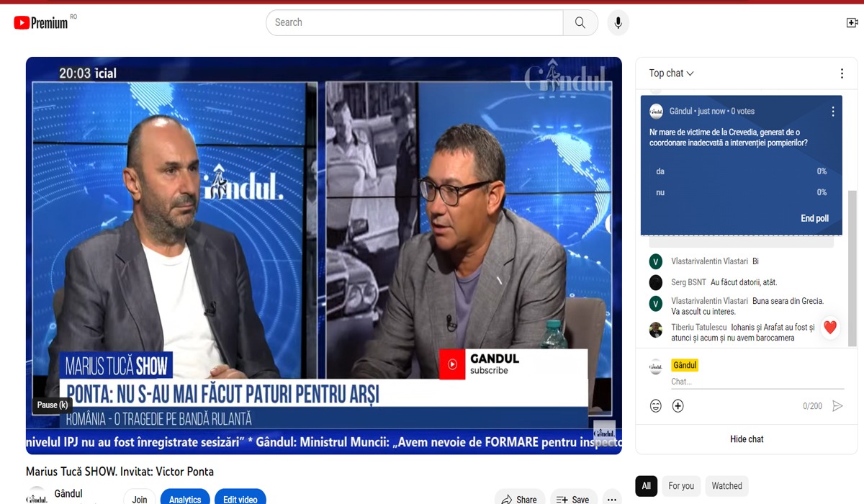
Task: Click Serg BSNT's message 'Au făcut datorii, atât.'
Action: click(x=744, y=282)
